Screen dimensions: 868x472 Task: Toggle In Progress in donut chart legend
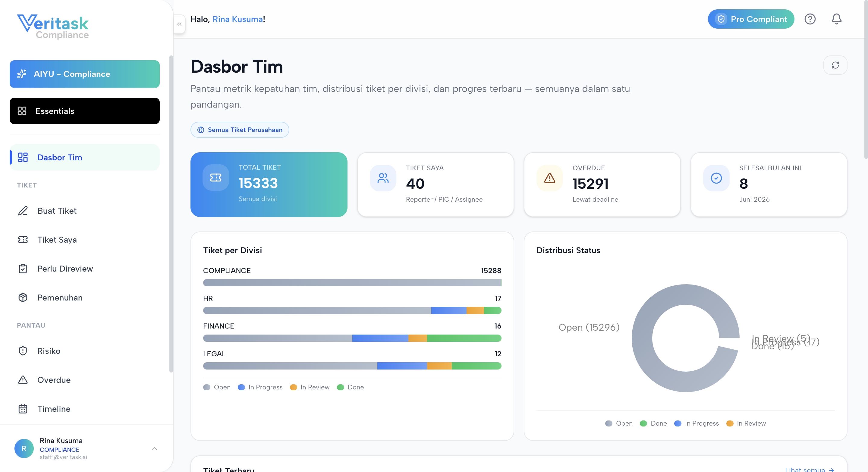click(x=696, y=423)
